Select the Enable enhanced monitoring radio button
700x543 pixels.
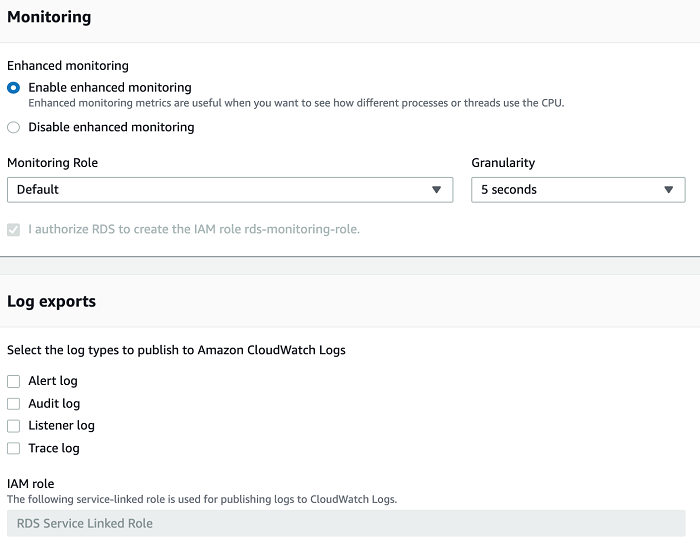(13, 88)
